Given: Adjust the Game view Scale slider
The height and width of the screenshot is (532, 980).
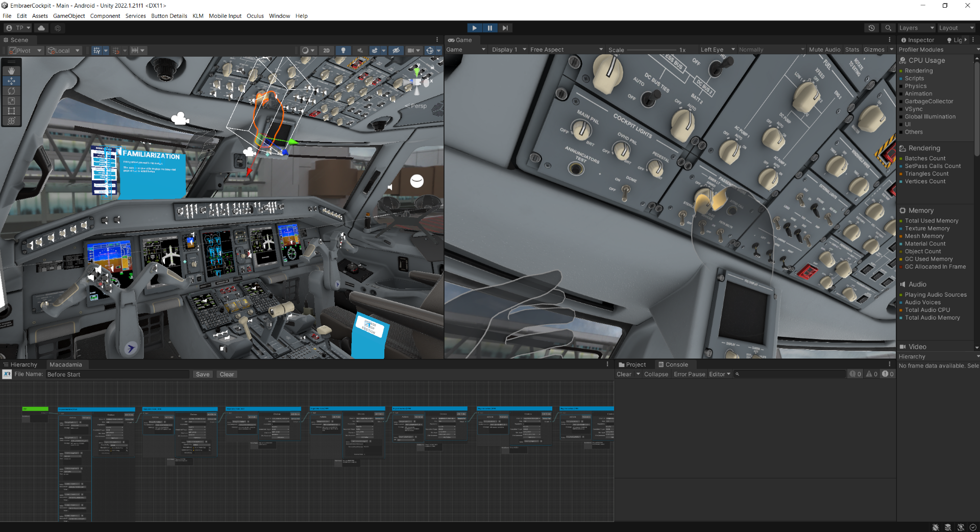Looking at the screenshot, I should (651, 50).
